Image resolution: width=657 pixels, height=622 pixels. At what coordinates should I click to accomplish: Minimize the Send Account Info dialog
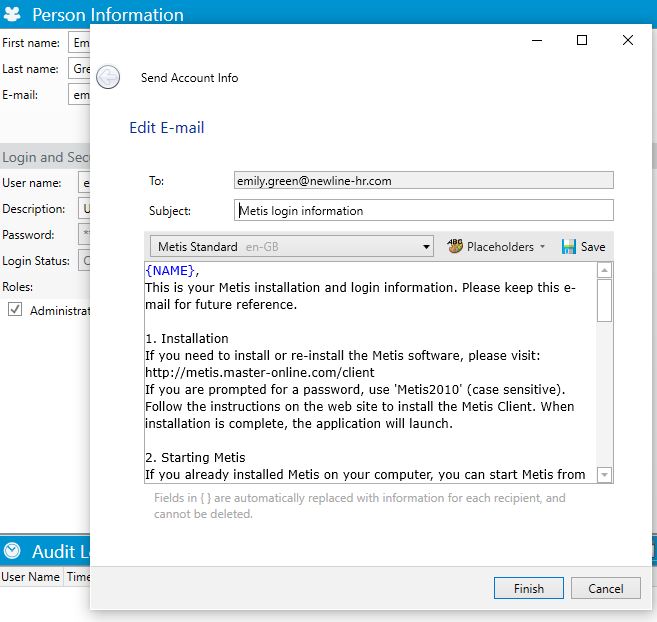(537, 40)
